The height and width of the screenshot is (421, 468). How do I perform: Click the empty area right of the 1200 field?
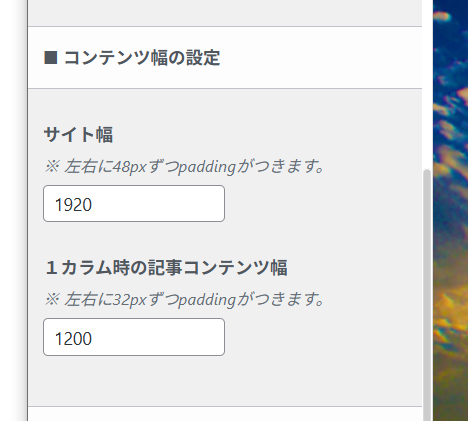click(323, 337)
